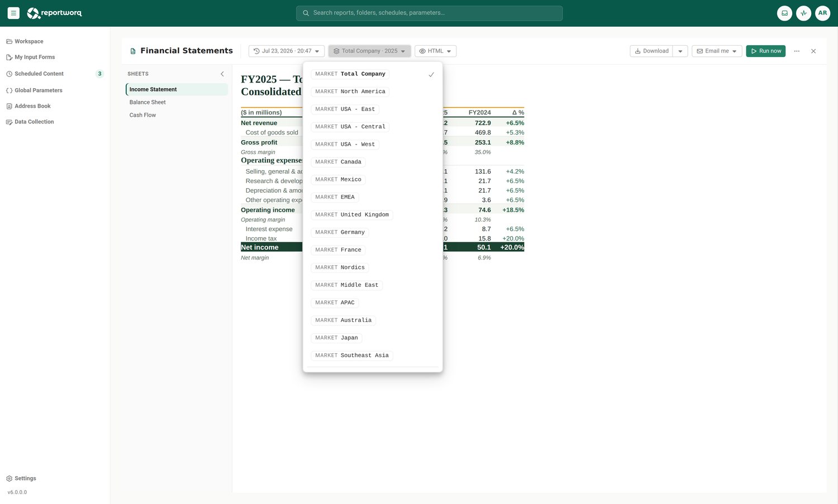Click the Financial Statements document icon
Viewport: 838px width, 504px height.
pos(133,51)
